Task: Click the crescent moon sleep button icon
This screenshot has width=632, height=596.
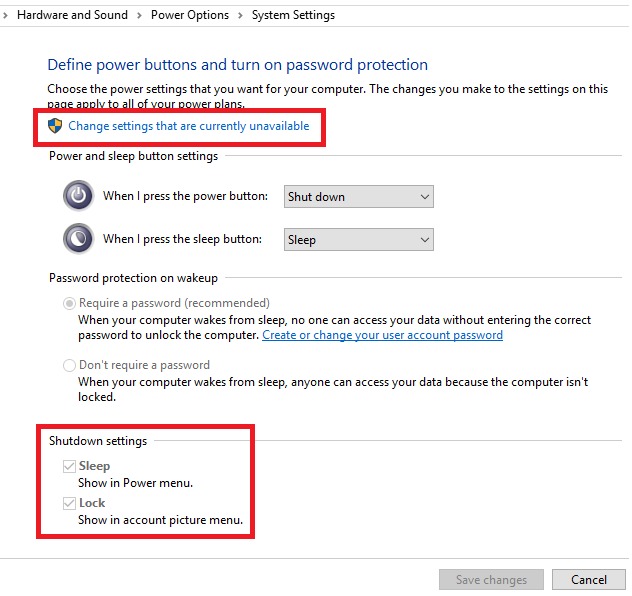Action: point(78,239)
